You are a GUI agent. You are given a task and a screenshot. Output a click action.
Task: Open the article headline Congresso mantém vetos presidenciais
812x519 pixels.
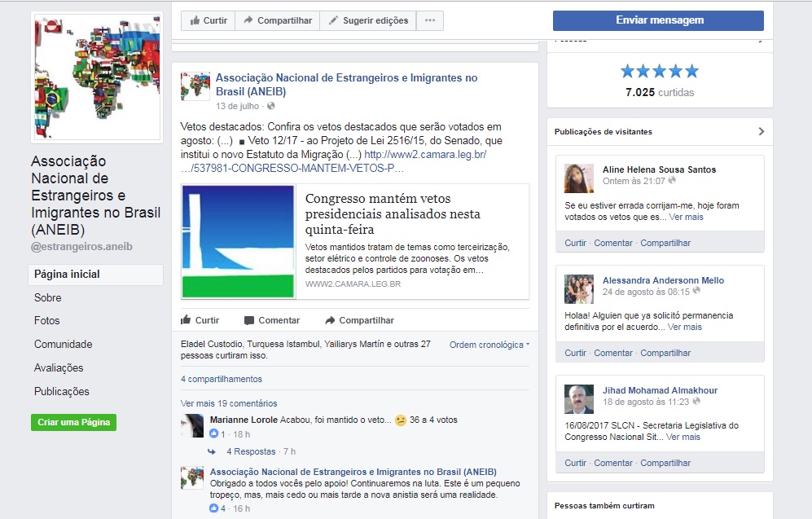click(x=393, y=214)
